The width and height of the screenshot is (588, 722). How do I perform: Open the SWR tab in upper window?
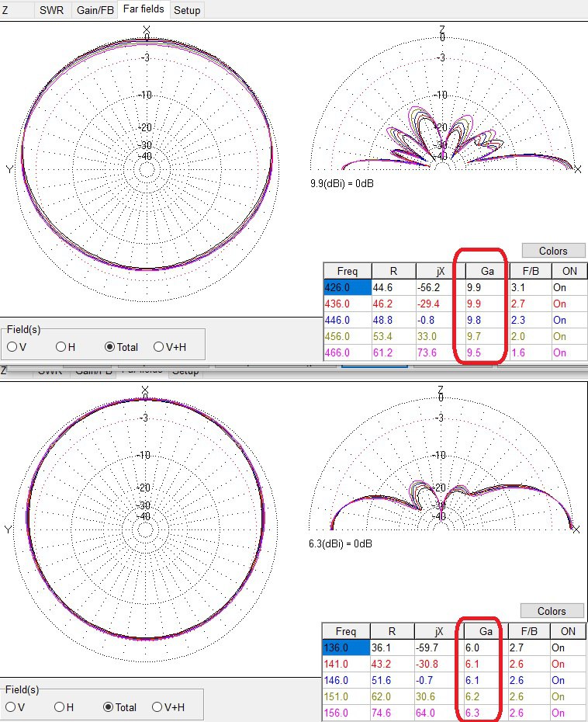point(52,10)
